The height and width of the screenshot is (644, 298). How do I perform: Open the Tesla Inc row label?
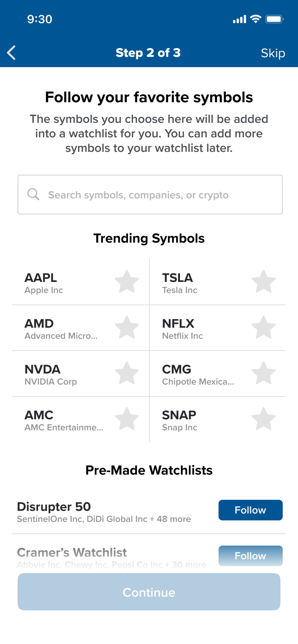(180, 290)
